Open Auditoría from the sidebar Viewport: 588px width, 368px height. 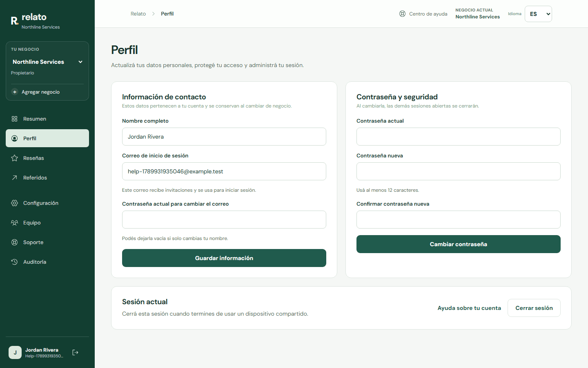(47, 262)
